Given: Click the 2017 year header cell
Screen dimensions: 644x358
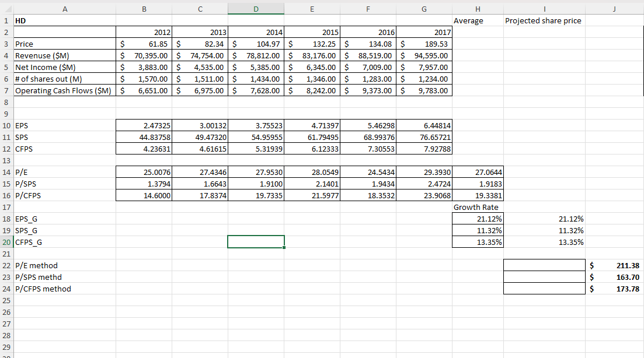Looking at the screenshot, I should coord(424,32).
